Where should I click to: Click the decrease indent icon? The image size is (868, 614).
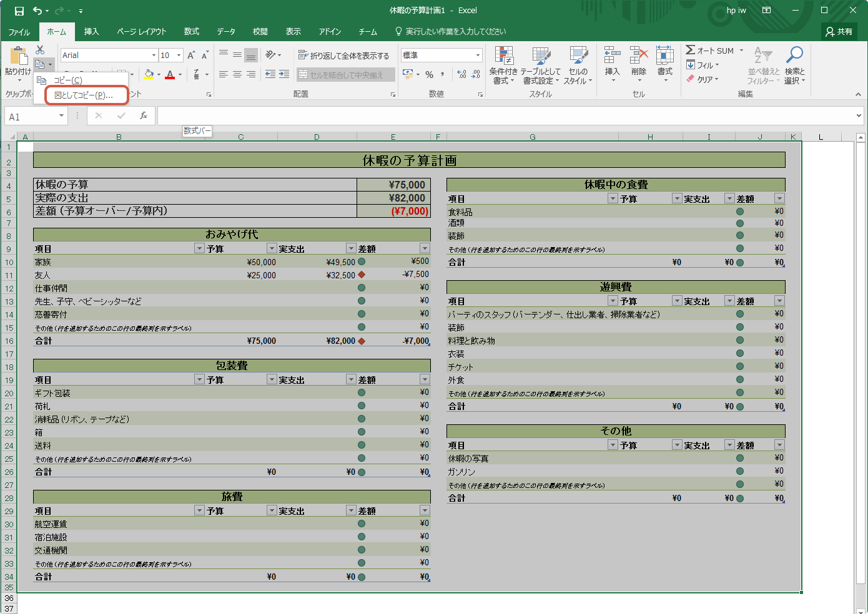270,74
